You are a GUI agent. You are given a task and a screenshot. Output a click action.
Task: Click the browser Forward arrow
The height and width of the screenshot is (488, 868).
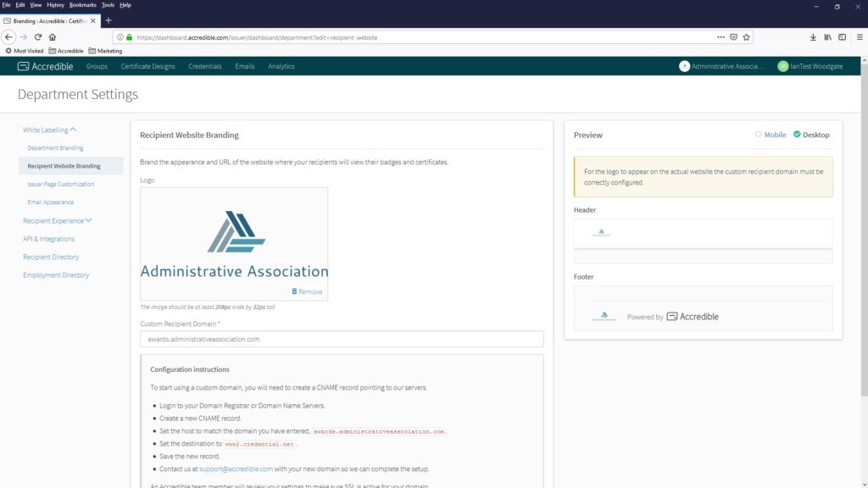[x=23, y=37]
